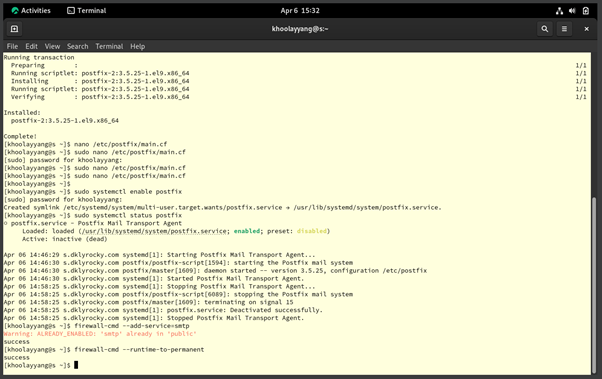Screen dimensions: 602x379
Task: Click 'Created symlink' output line
Action: (x=223, y=207)
